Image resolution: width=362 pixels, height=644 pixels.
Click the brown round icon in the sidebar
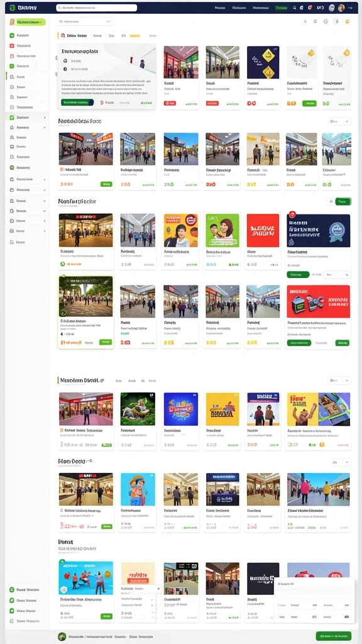12,167
